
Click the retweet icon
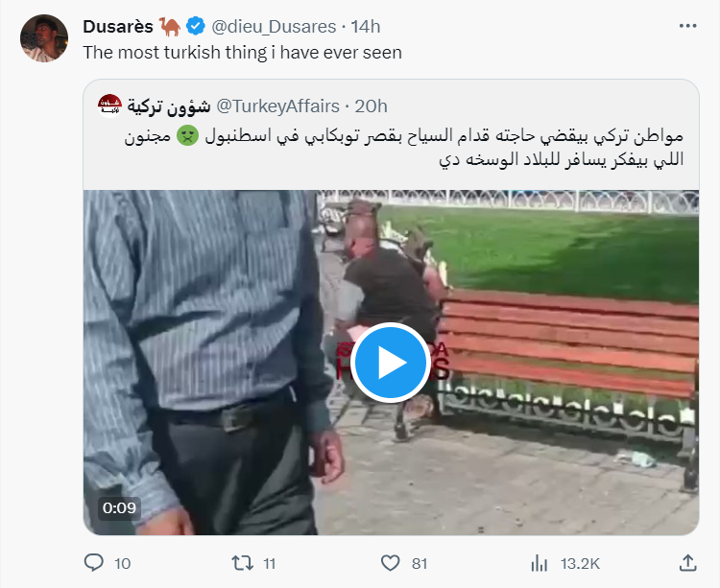(242, 563)
